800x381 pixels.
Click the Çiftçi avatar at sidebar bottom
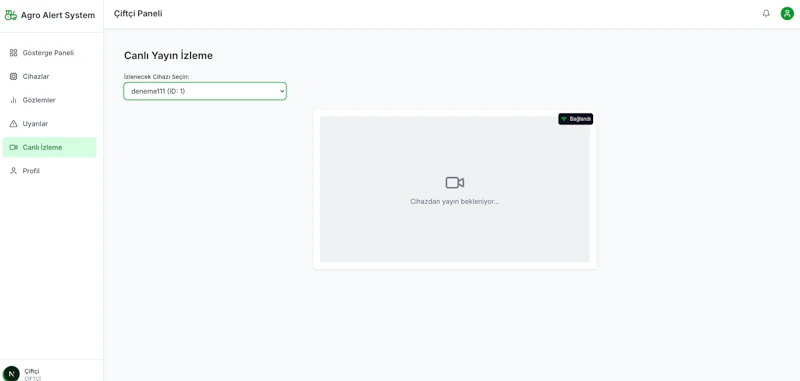pos(11,374)
